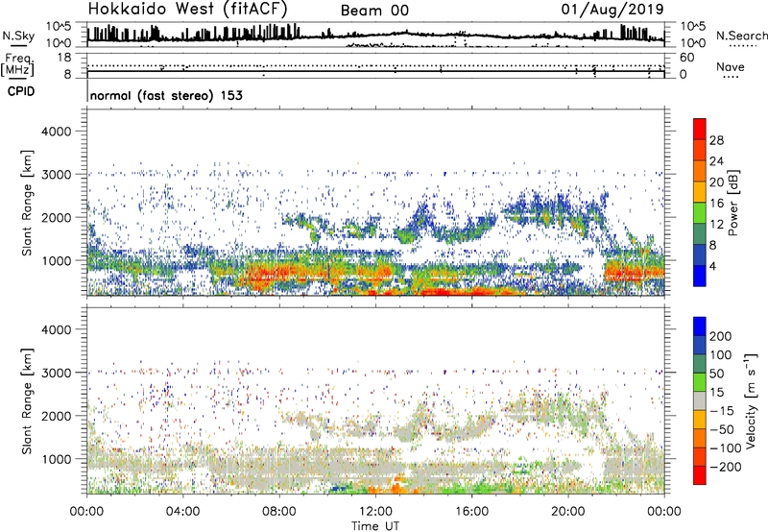Select the bright blue bottom segment of the Power colorbar
The image size is (768, 532).
tap(700, 276)
